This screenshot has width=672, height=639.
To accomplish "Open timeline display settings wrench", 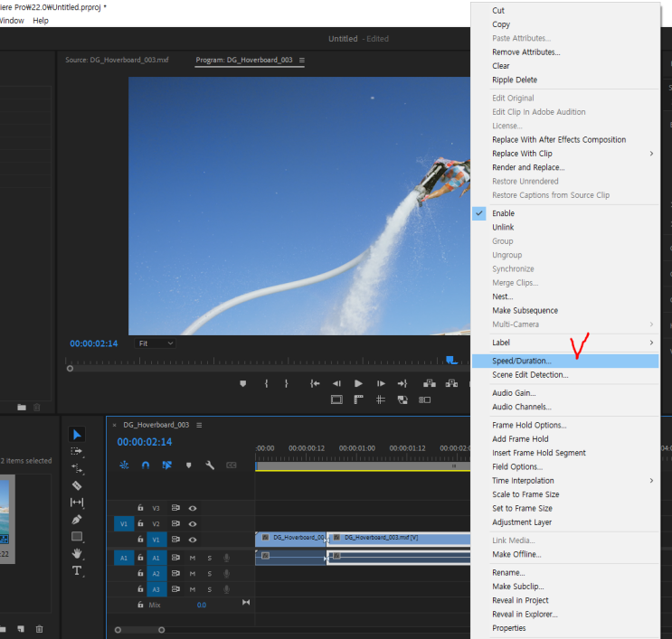I will pyautogui.click(x=210, y=465).
